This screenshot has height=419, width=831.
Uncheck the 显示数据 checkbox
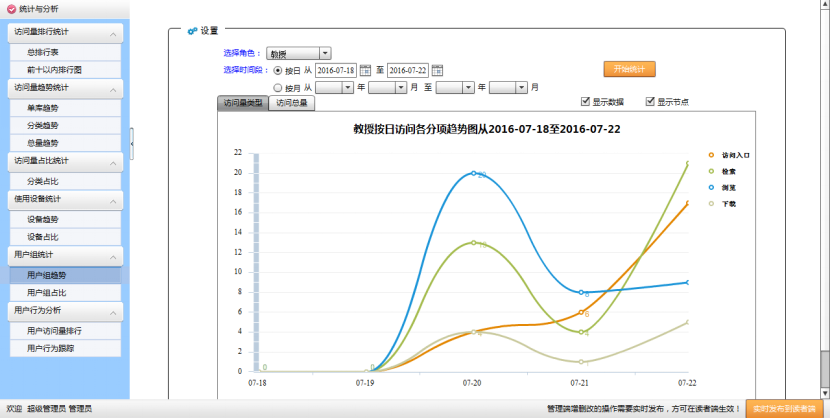click(x=586, y=101)
